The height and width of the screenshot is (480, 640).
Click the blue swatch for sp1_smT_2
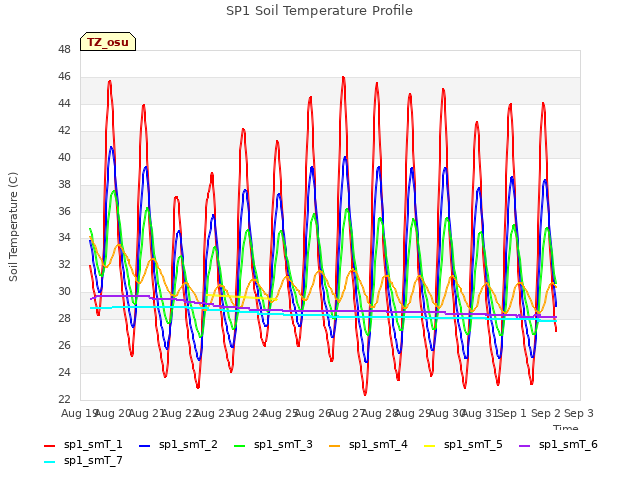coord(144,446)
